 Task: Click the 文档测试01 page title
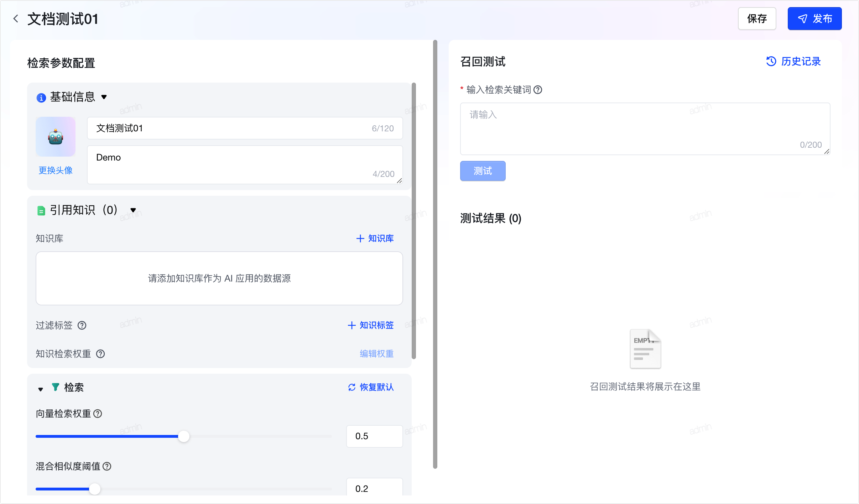[63, 19]
